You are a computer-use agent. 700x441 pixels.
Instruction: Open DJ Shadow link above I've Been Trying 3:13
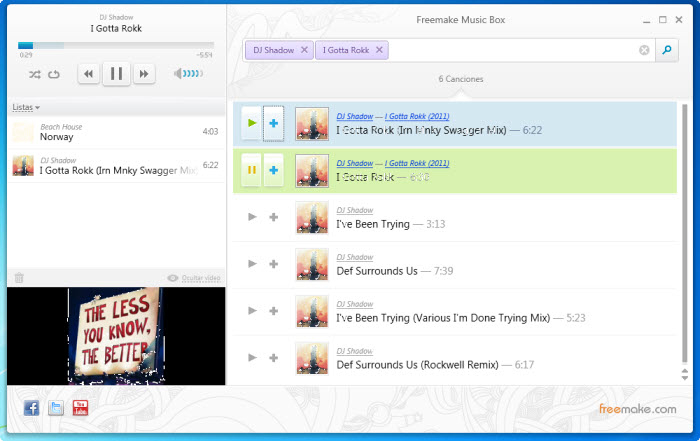(x=354, y=210)
